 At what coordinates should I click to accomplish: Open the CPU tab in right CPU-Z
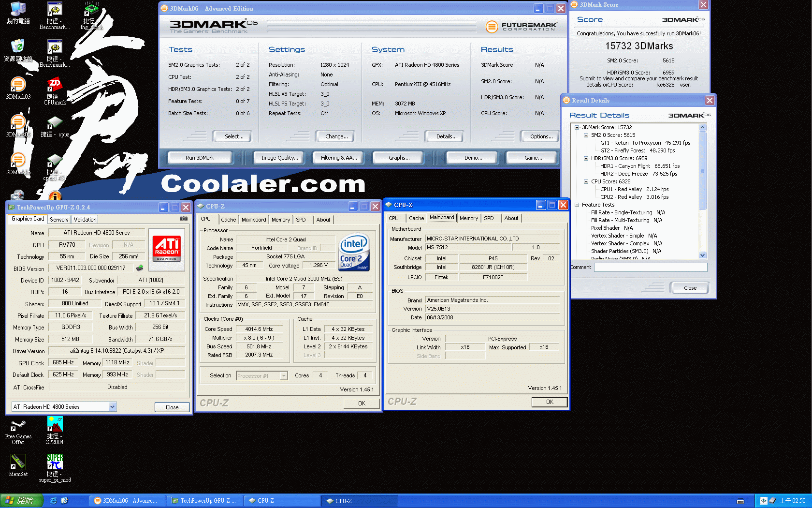coord(394,218)
